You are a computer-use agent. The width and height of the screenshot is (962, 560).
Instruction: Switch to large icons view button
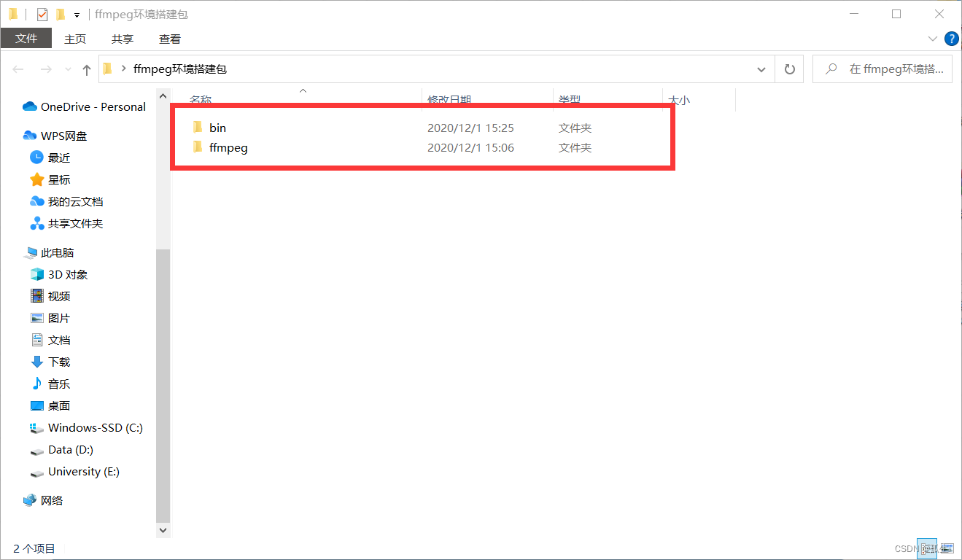coord(946,548)
